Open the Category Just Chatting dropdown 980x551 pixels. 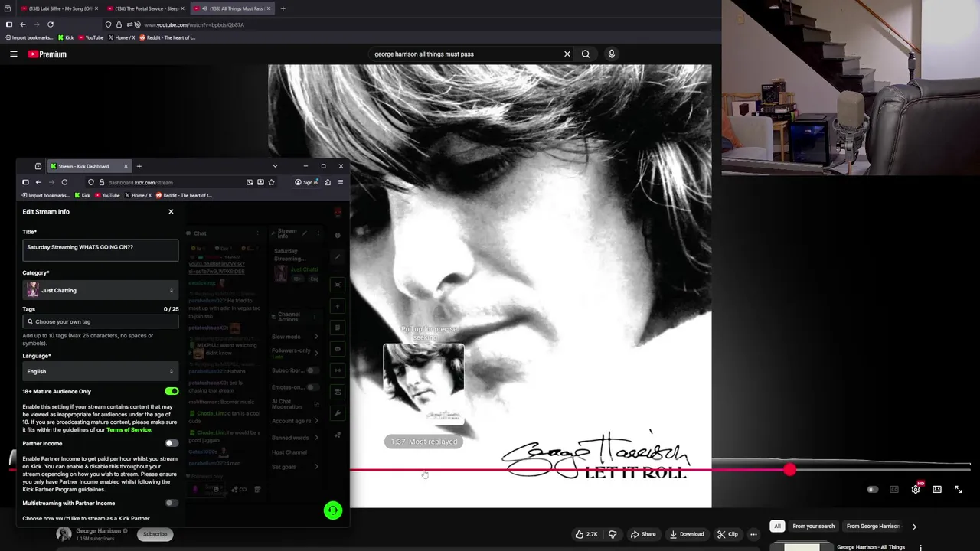(x=100, y=290)
